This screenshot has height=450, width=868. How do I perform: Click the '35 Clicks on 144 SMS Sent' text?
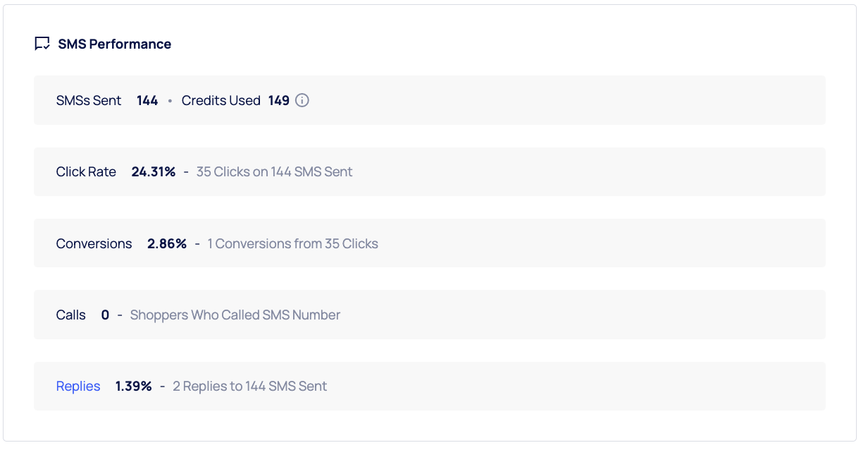click(x=274, y=171)
